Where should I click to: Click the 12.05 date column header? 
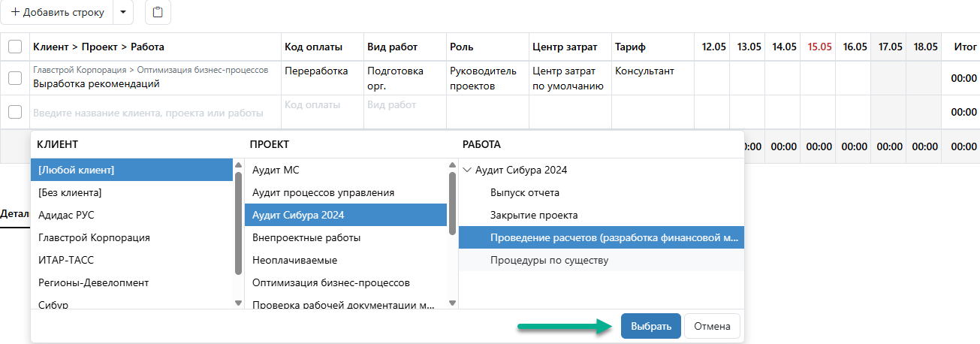(713, 47)
